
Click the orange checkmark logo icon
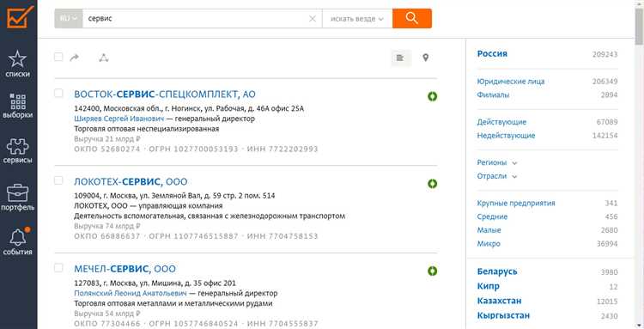(19, 16)
